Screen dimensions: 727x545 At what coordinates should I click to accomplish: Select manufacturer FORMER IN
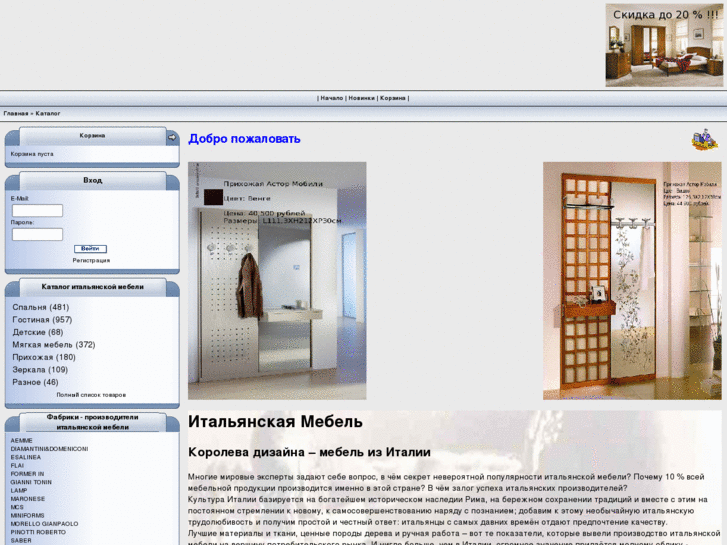pyautogui.click(x=27, y=474)
